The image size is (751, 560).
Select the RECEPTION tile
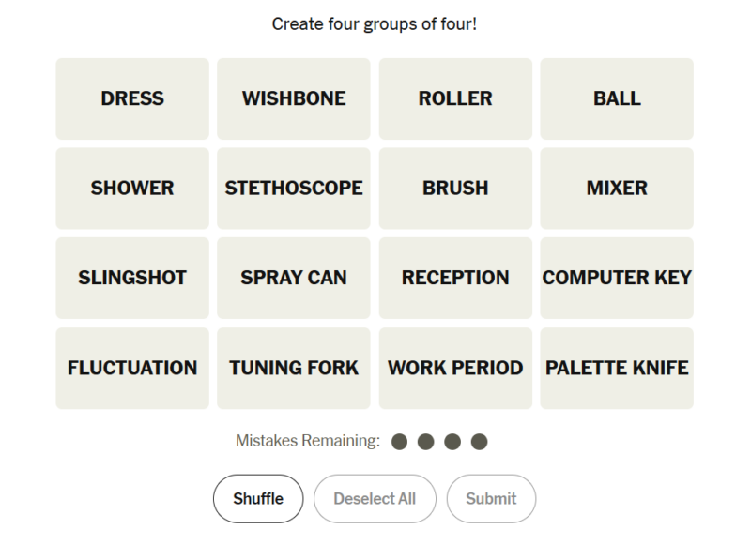455,278
